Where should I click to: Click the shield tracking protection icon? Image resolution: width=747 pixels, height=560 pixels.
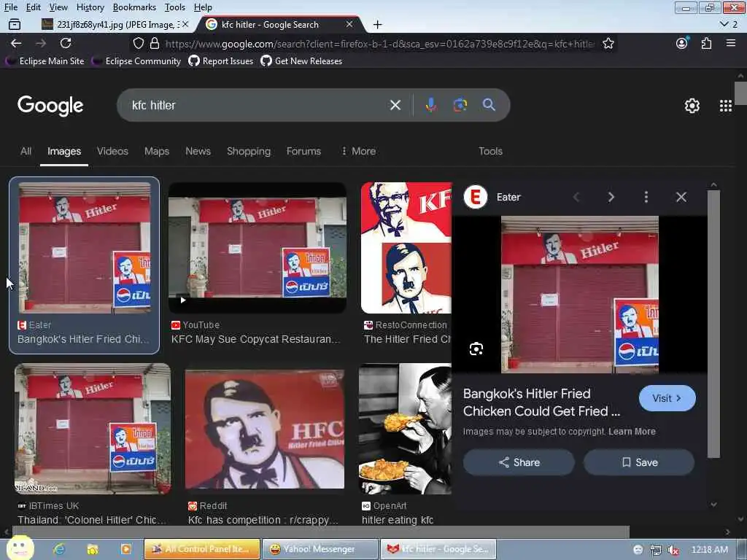pos(138,43)
